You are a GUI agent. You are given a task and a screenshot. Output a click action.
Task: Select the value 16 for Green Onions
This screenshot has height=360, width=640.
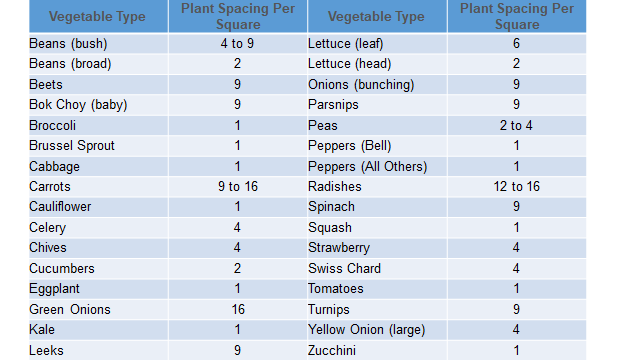[x=238, y=309]
